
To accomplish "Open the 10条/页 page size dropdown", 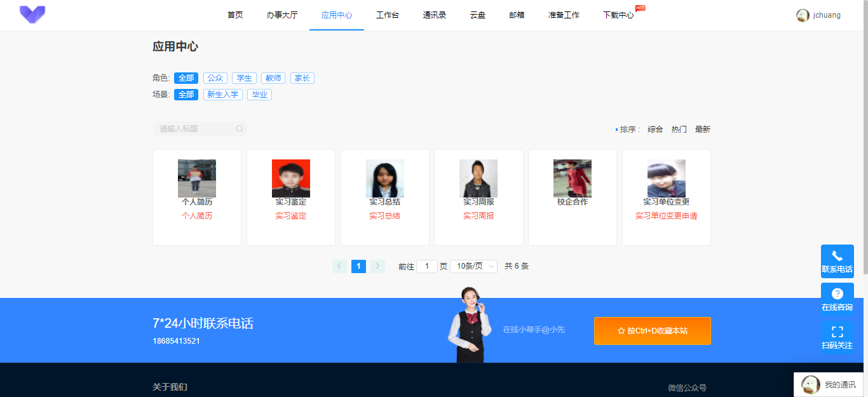I will pos(473,266).
